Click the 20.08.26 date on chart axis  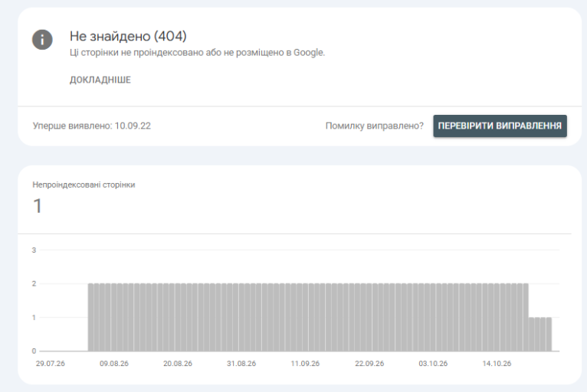point(178,363)
